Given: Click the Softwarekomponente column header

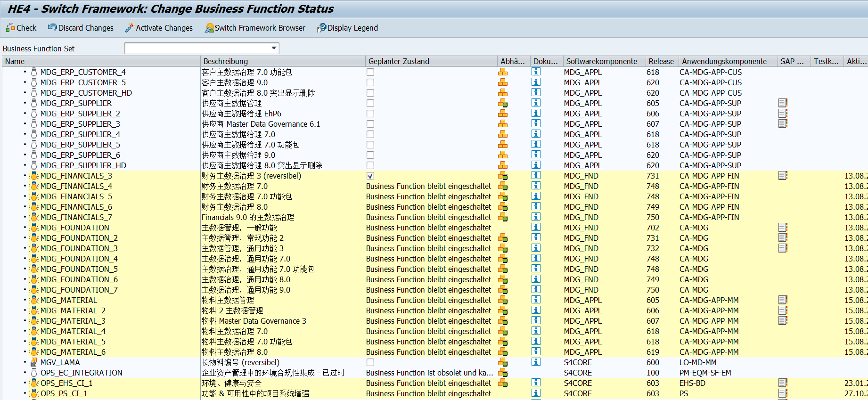Looking at the screenshot, I should [604, 61].
